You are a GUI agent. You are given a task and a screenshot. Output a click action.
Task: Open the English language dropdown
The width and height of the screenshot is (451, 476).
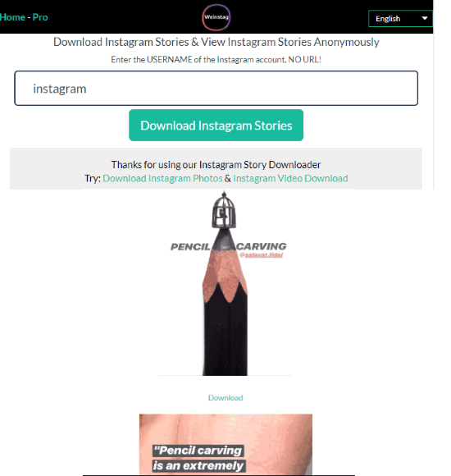[400, 19]
